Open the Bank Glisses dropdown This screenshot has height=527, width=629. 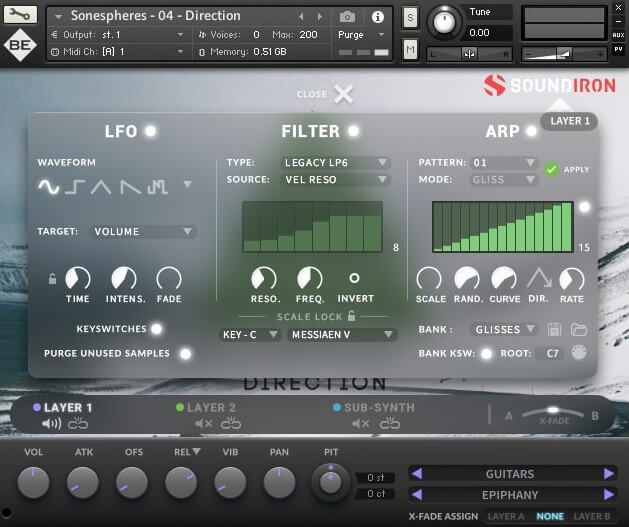[x=505, y=329]
